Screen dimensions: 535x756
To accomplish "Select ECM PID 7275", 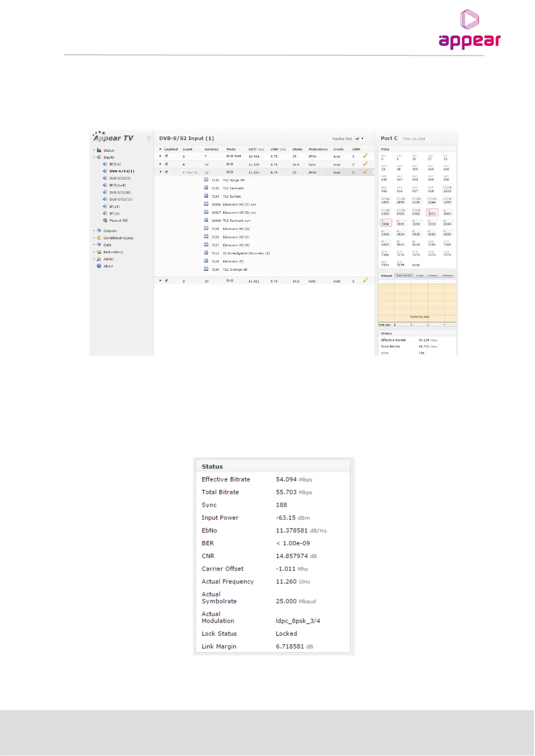I will (400, 264).
